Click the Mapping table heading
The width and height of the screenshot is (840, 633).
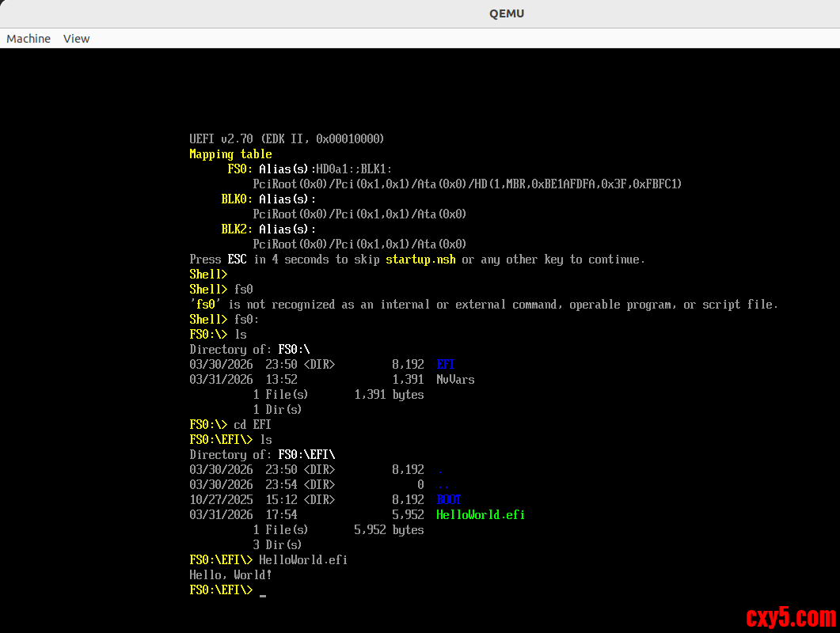tap(230, 154)
